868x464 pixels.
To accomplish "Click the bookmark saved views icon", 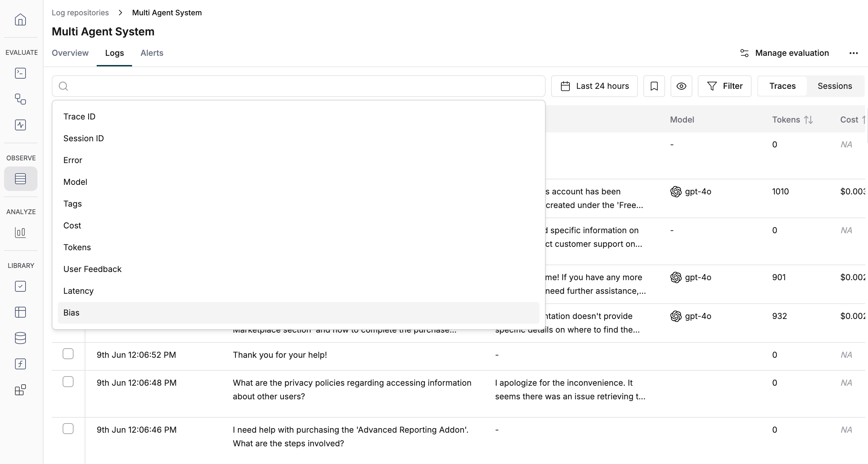I will [654, 86].
